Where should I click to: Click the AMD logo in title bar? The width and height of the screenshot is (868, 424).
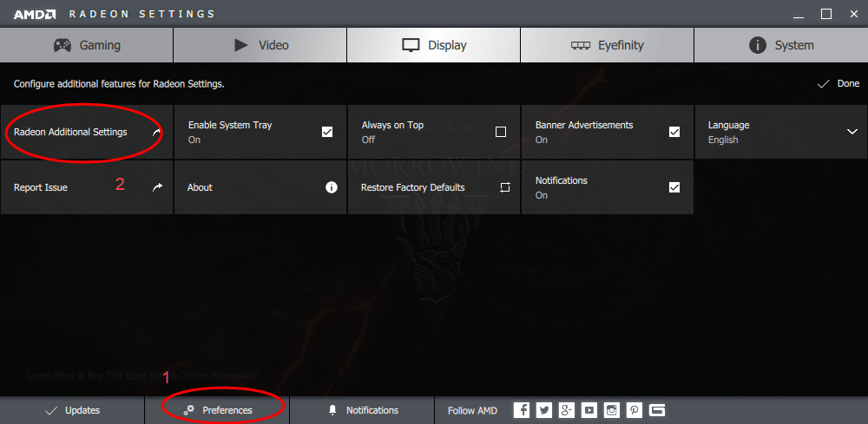click(35, 15)
